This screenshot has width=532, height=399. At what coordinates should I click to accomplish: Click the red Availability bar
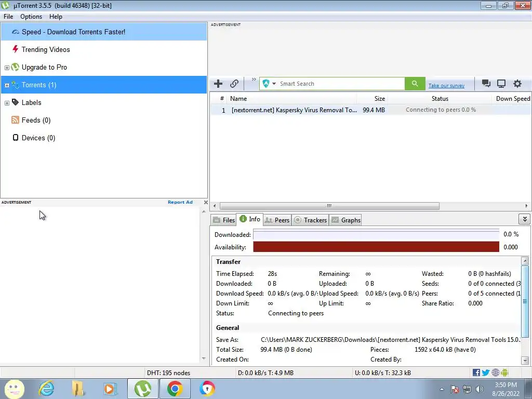(376, 247)
